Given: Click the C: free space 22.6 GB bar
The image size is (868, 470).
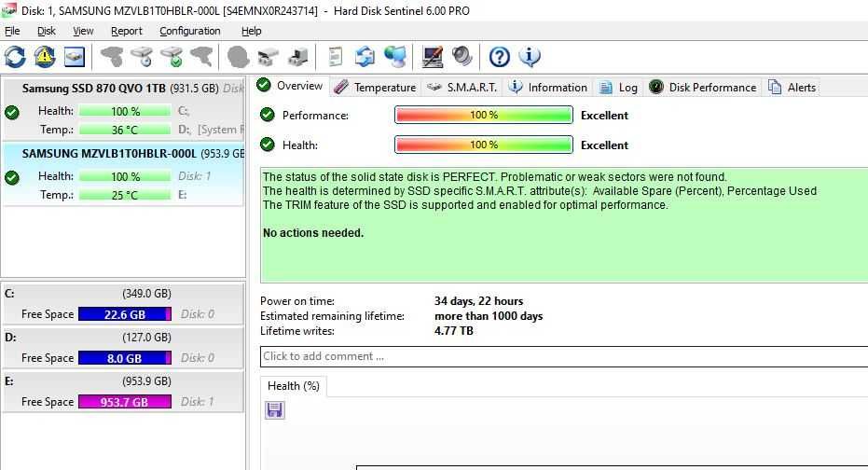Looking at the screenshot, I should click(125, 314).
